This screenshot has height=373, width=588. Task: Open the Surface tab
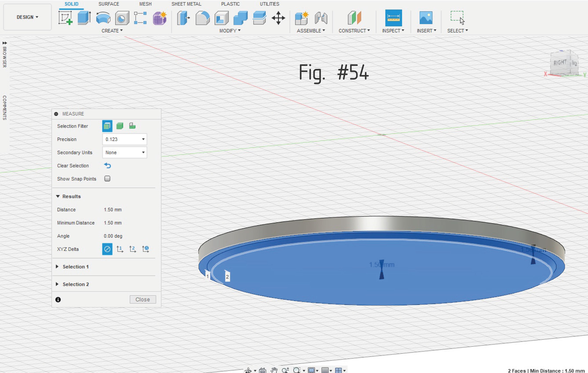point(109,4)
